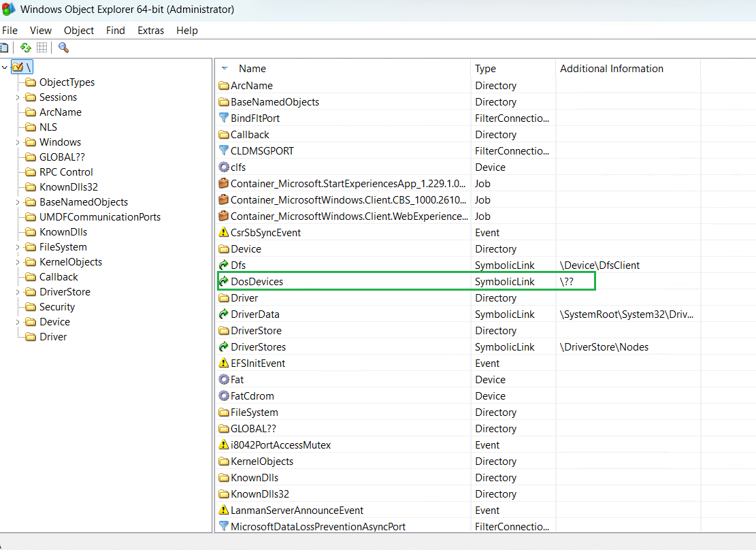
Task: Click the Additional Information column header
Action: [x=611, y=69]
